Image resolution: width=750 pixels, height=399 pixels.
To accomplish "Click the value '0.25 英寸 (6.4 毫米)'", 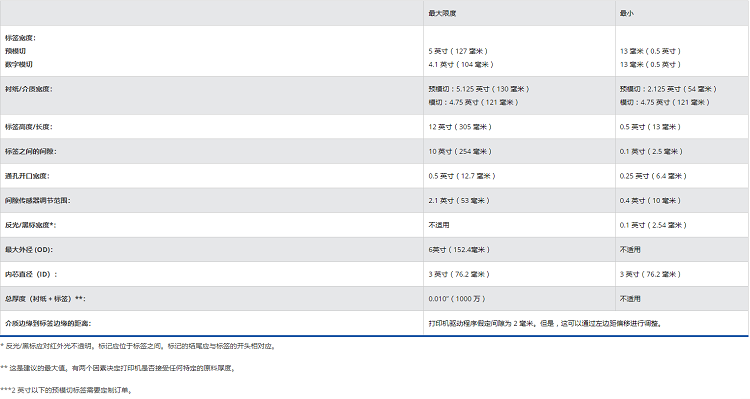I will [653, 176].
